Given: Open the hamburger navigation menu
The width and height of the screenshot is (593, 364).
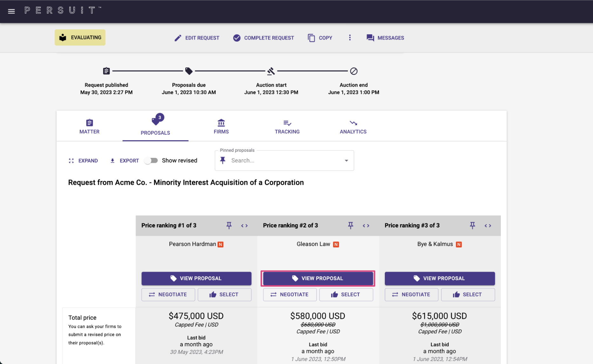Looking at the screenshot, I should (11, 11).
